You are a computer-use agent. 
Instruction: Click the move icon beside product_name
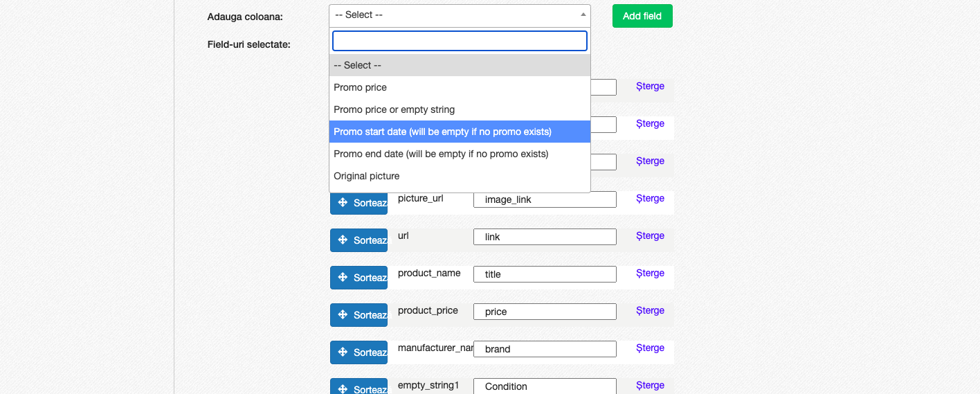pyautogui.click(x=343, y=278)
